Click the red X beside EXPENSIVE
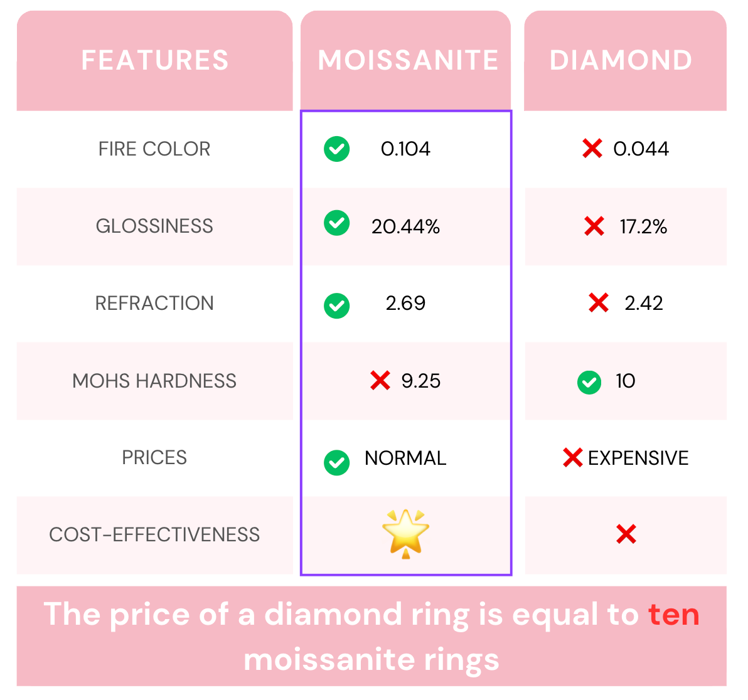This screenshot has width=748, height=700. (x=572, y=458)
